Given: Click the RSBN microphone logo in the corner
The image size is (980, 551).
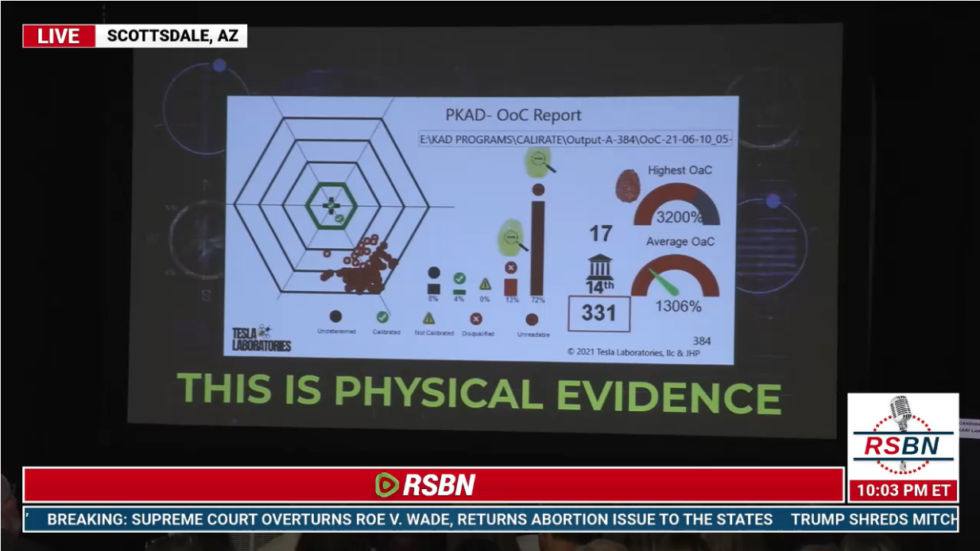Looking at the screenshot, I should point(903,437).
